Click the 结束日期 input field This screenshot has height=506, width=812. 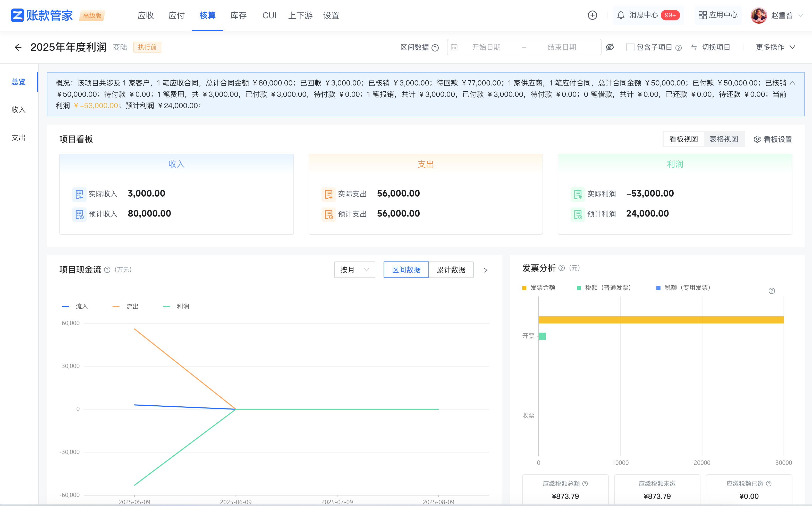click(562, 47)
